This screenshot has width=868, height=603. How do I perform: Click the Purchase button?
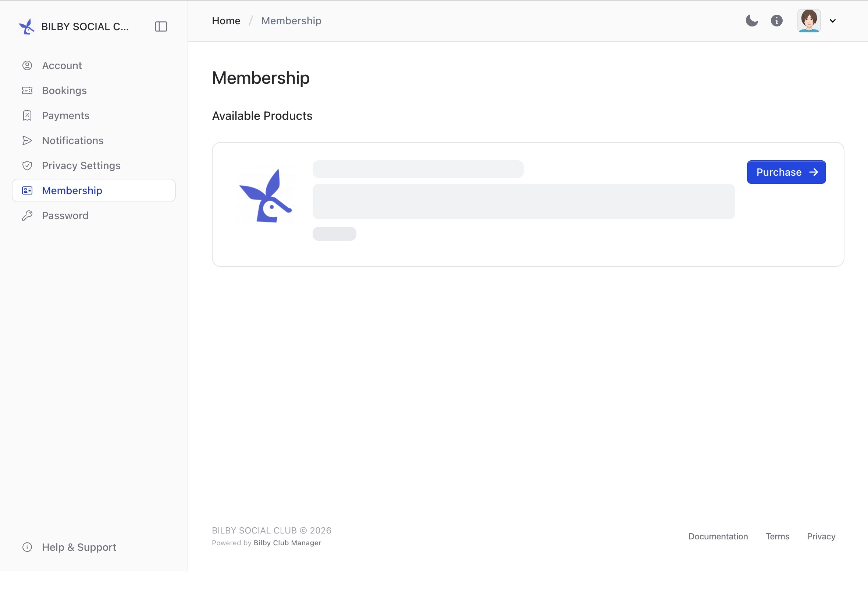click(x=786, y=172)
